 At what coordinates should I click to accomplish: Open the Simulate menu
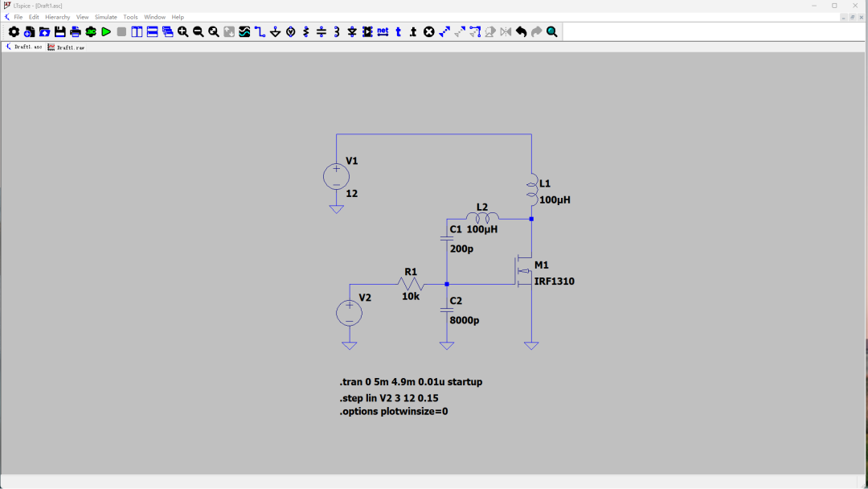click(x=106, y=17)
